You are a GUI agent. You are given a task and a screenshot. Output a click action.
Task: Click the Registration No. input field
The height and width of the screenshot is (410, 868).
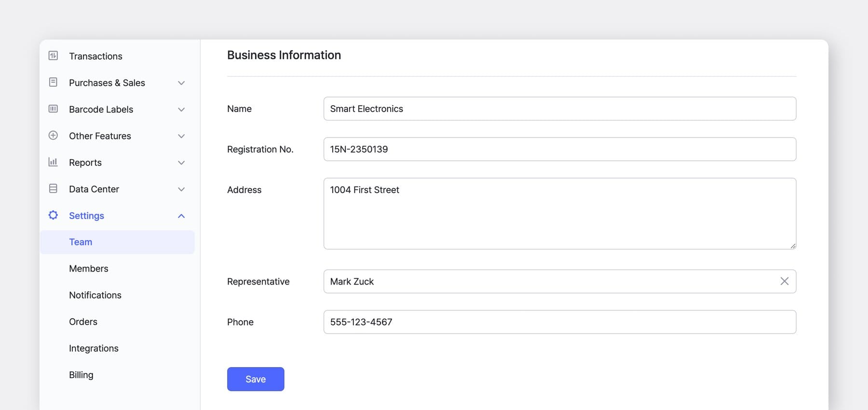pyautogui.click(x=560, y=149)
